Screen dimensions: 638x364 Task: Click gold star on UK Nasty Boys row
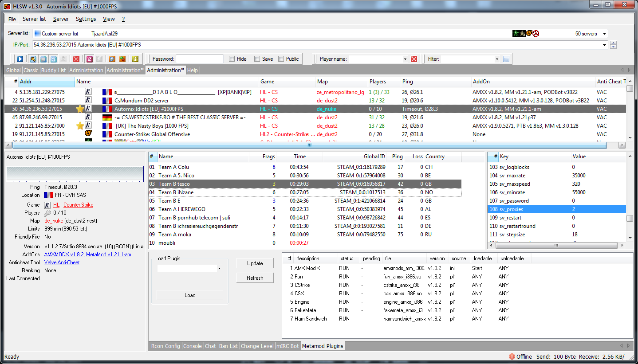[x=80, y=126]
